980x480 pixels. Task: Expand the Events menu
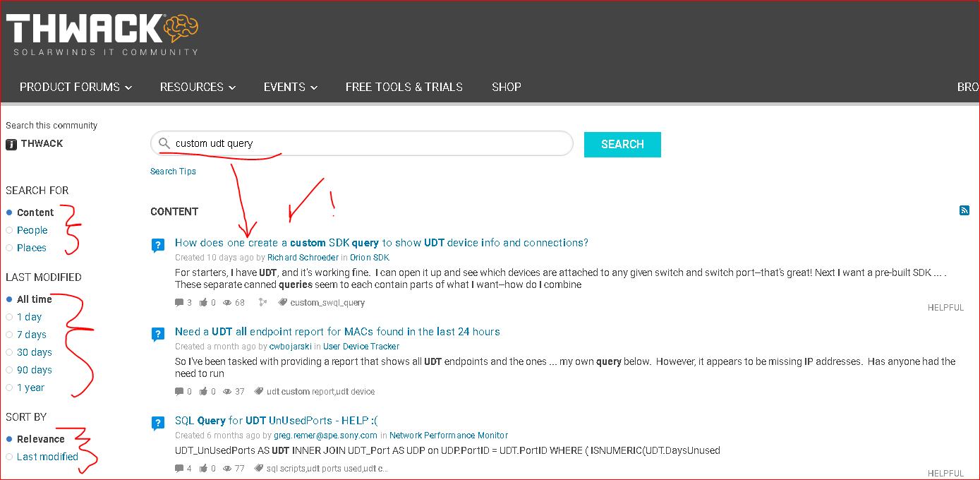[290, 87]
